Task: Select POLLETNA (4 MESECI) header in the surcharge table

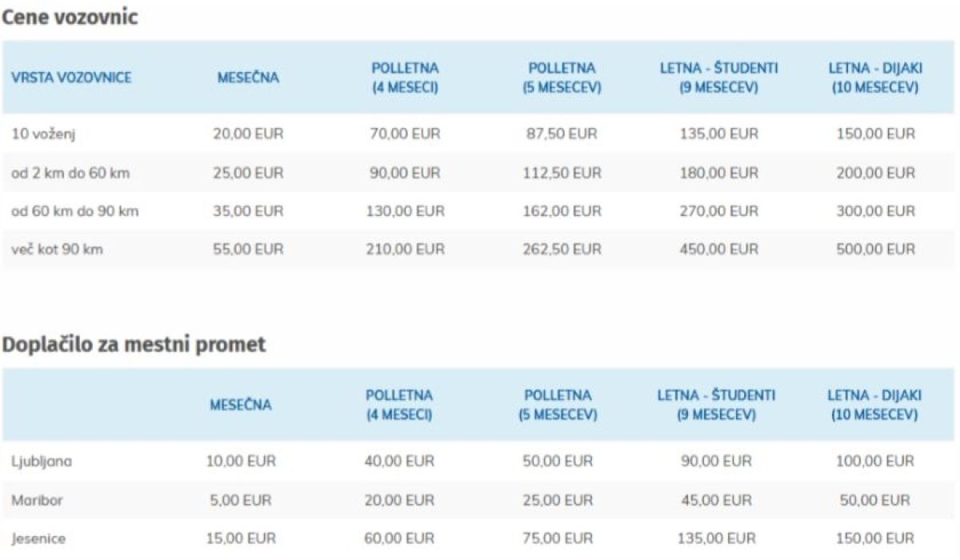Action: tap(399, 405)
